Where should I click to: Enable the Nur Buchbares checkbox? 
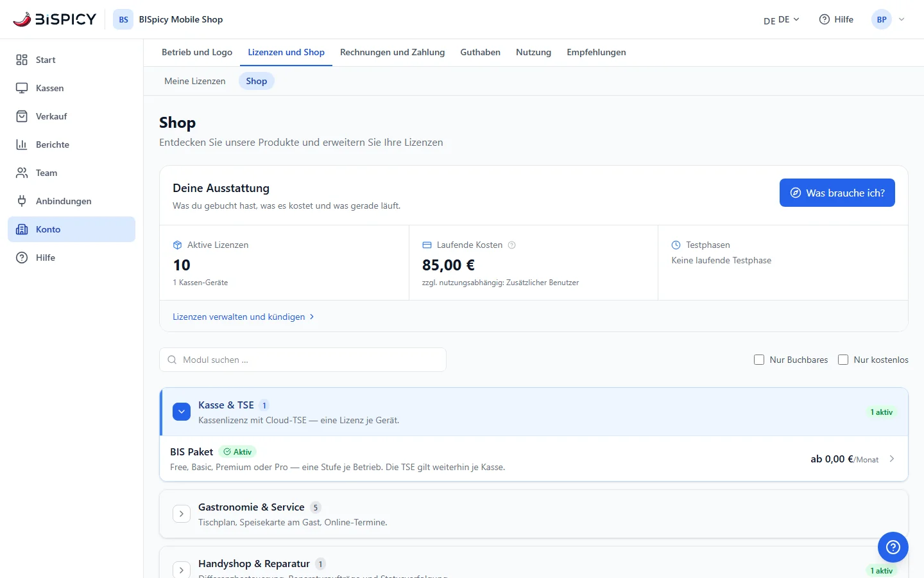(759, 360)
